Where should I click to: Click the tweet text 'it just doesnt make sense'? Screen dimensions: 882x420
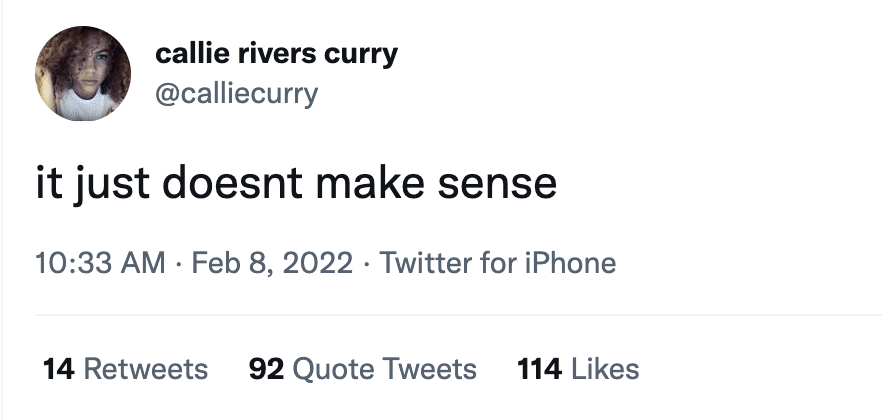tap(296, 184)
